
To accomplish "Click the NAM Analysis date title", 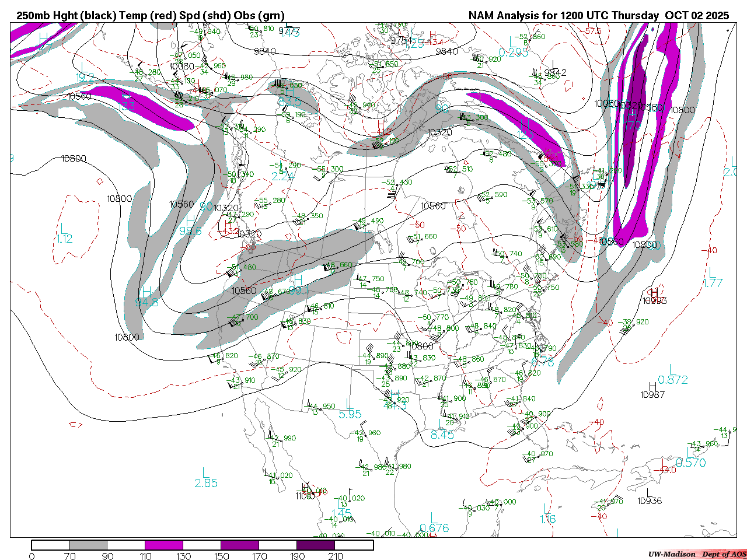I will click(x=598, y=16).
